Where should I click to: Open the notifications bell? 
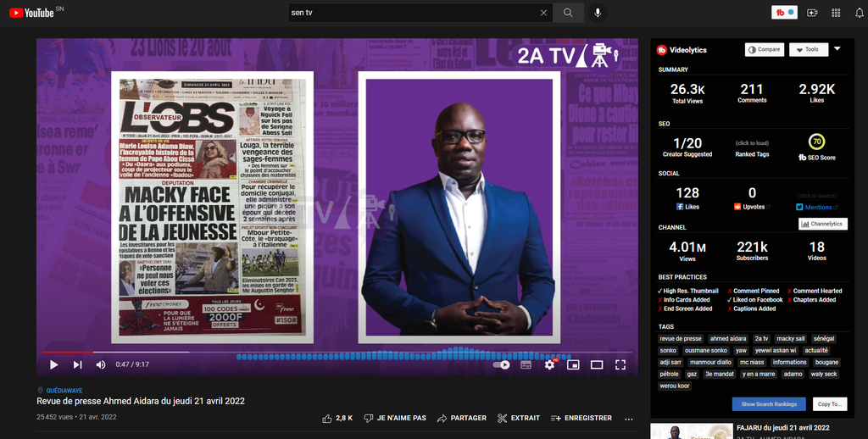pos(859,13)
